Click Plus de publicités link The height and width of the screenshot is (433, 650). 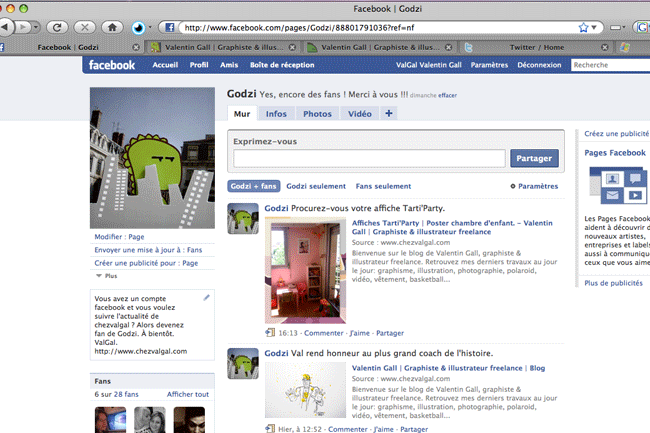614,283
